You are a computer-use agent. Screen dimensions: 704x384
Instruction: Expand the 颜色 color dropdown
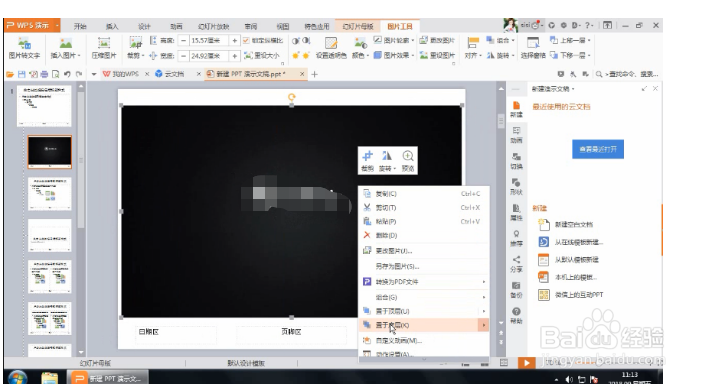click(x=367, y=56)
